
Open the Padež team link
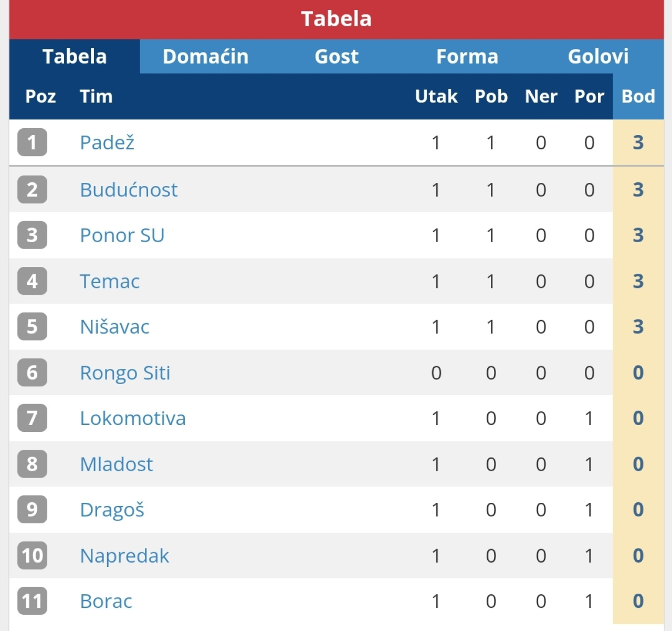click(107, 142)
